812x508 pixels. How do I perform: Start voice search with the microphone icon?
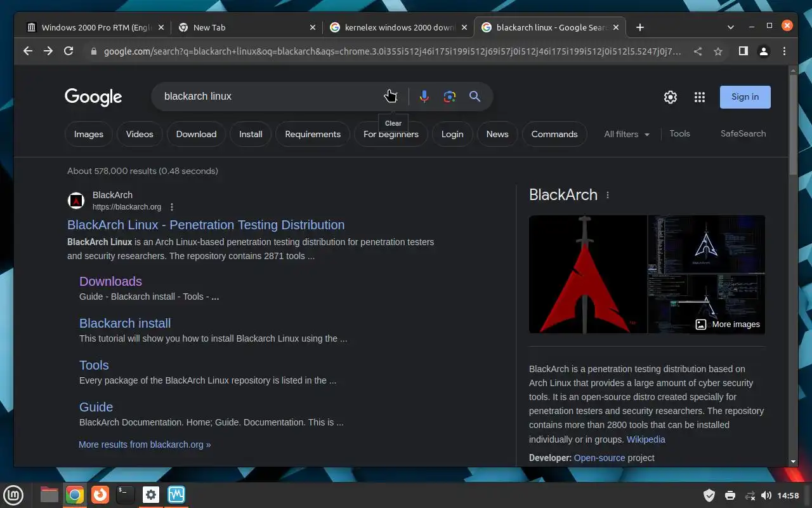pyautogui.click(x=424, y=97)
